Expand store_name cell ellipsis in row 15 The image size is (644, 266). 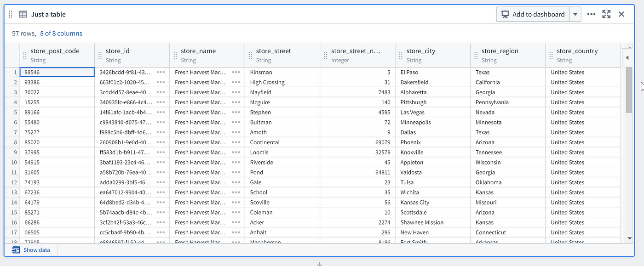pyautogui.click(x=236, y=212)
